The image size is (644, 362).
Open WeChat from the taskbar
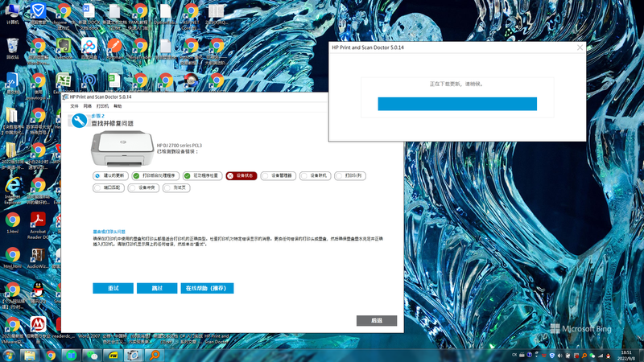[x=93, y=355]
